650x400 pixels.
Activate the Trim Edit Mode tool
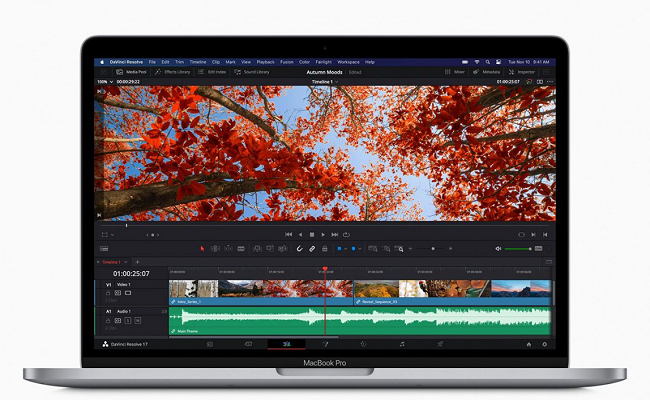tap(215, 249)
